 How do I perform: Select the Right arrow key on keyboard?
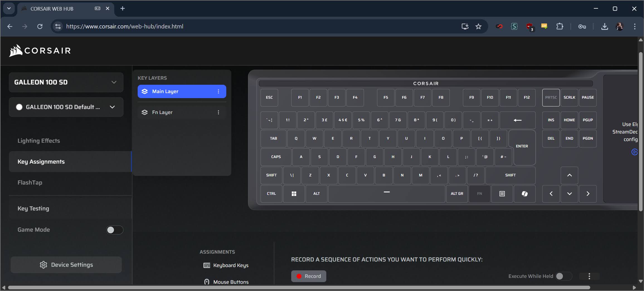(588, 194)
